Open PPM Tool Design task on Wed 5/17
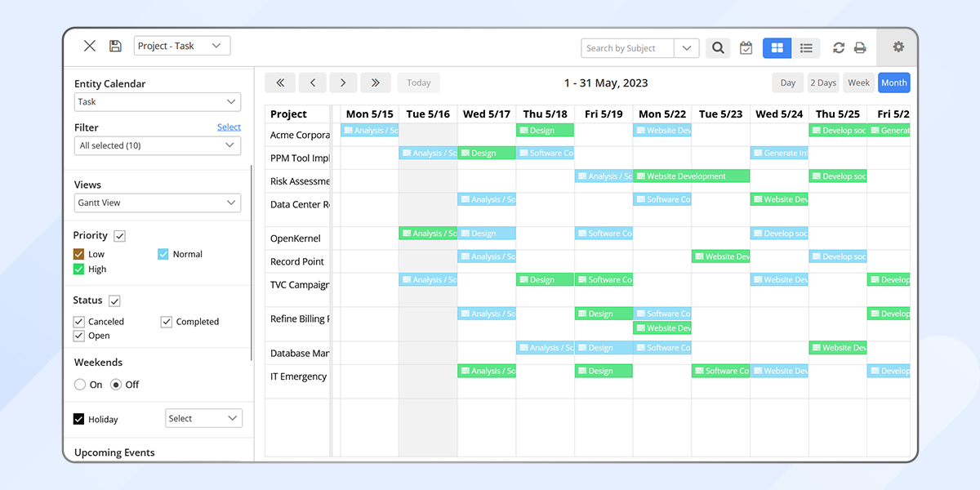Screen dimensions: 980x490 [487, 154]
